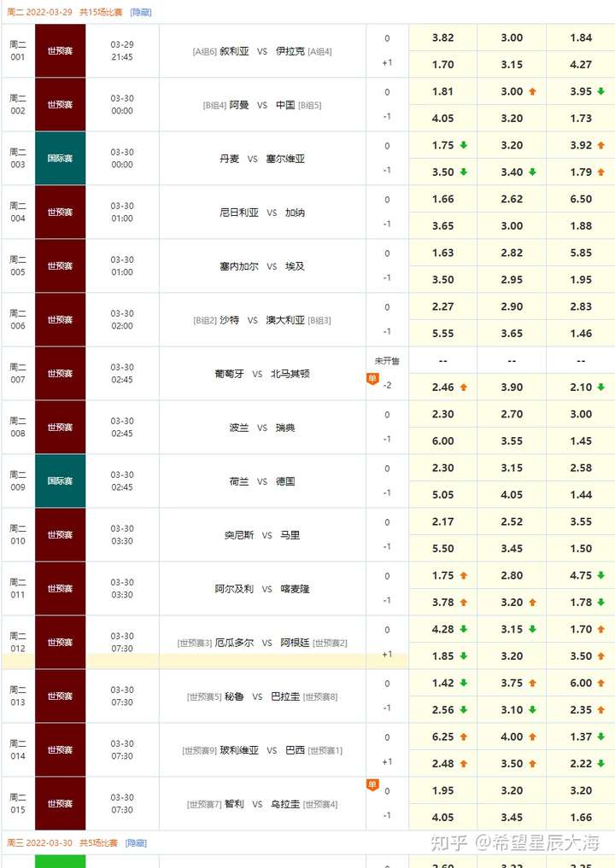
Task: Open the 世预赛 tag of match 001
Action: pyautogui.click(x=60, y=51)
